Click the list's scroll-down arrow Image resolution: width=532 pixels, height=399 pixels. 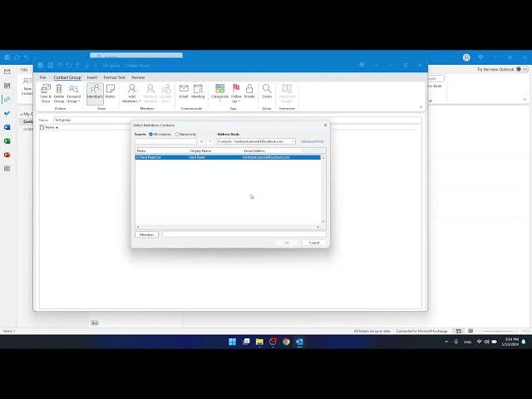pos(323,222)
